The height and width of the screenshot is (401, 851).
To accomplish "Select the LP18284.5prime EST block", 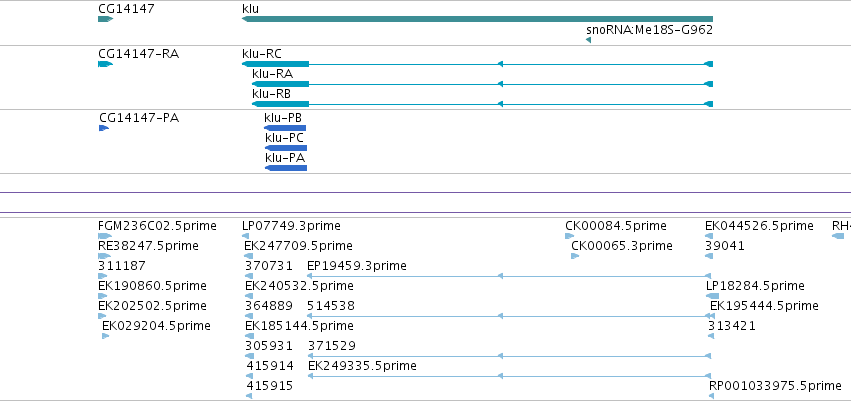I will coord(713,296).
